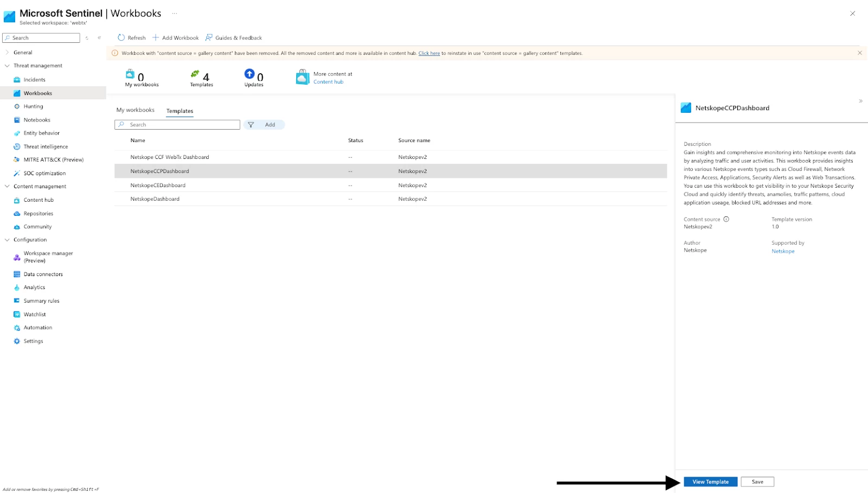Collapse the left navigation menu

click(x=99, y=37)
